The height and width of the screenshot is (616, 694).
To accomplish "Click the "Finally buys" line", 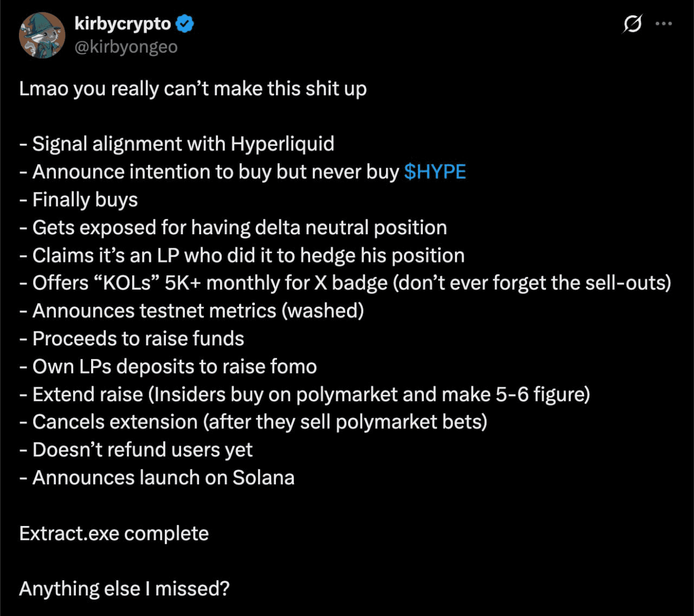I will click(79, 200).
